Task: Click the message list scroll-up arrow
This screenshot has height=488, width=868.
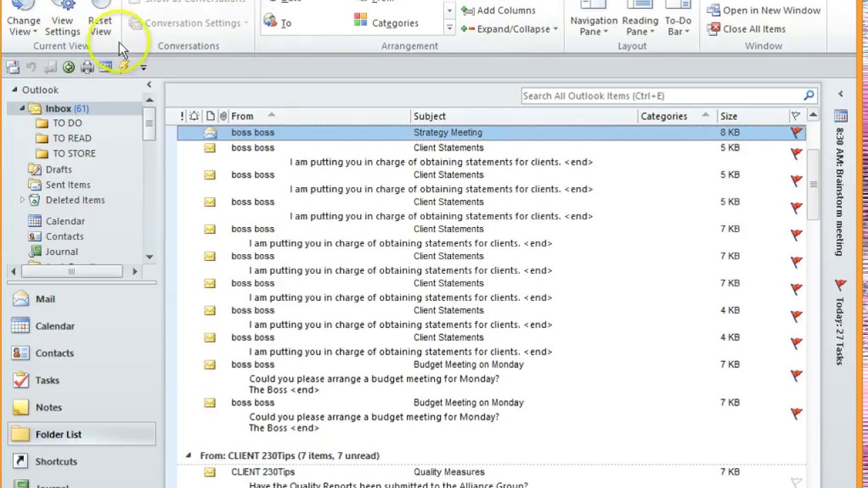Action: tap(813, 115)
